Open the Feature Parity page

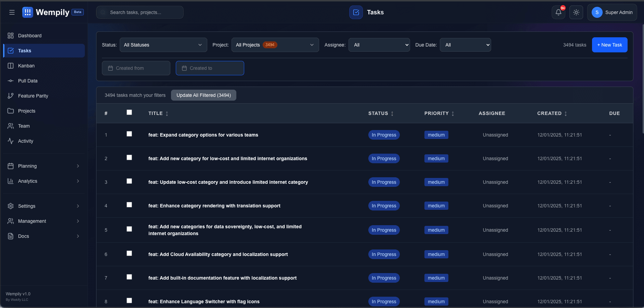tap(33, 96)
